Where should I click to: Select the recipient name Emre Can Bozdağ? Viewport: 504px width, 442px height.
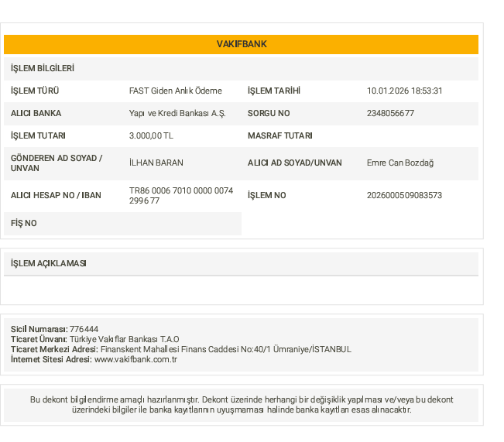[x=400, y=163]
